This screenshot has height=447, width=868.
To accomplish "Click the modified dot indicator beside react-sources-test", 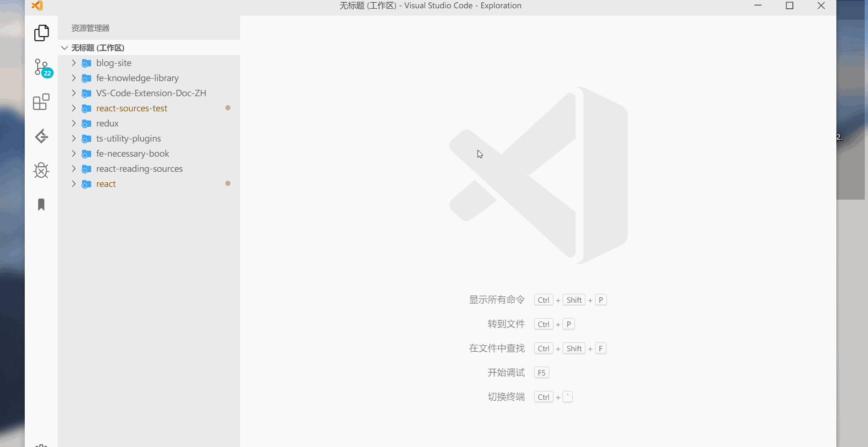I will click(228, 108).
